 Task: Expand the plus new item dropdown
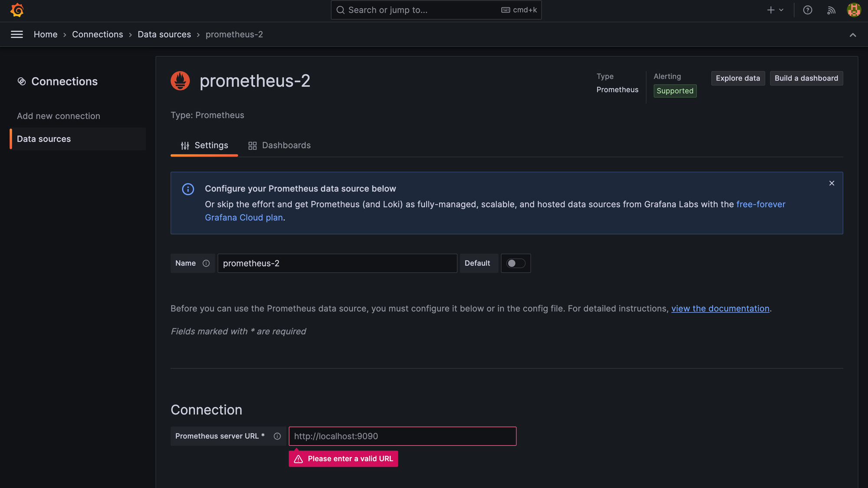775,10
